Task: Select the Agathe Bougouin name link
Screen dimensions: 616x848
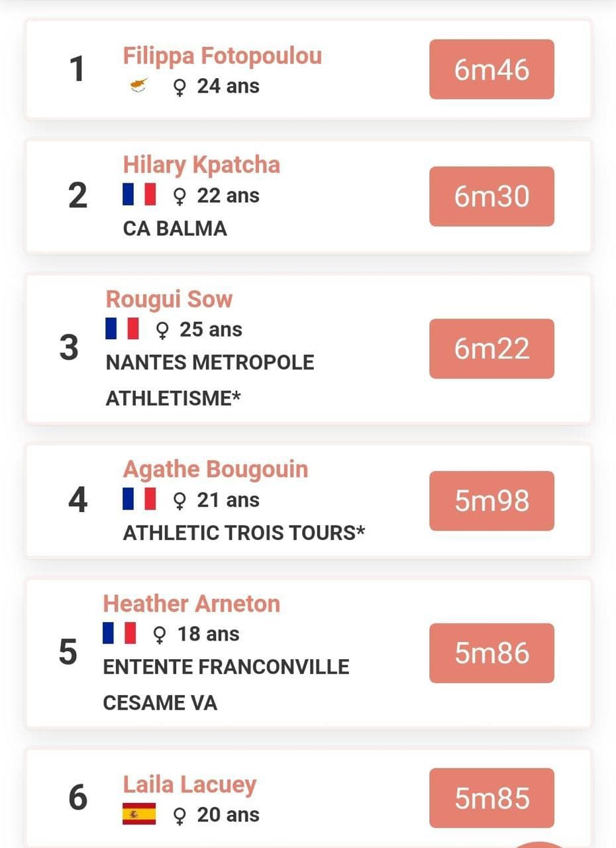Action: point(215,469)
